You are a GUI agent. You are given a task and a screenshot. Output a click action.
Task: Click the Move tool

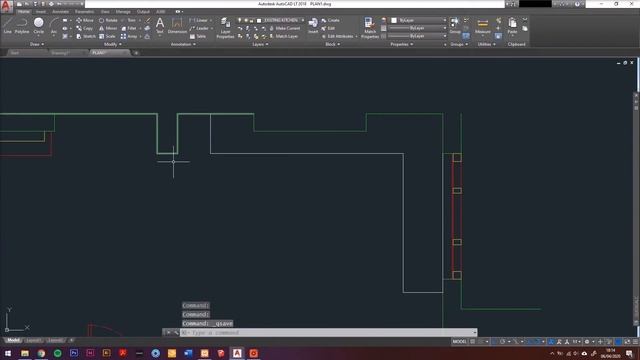[85, 20]
